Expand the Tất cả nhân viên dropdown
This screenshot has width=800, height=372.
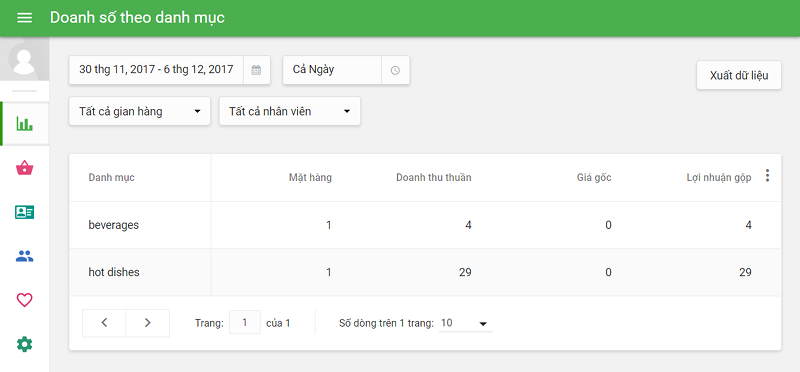pyautogui.click(x=290, y=111)
